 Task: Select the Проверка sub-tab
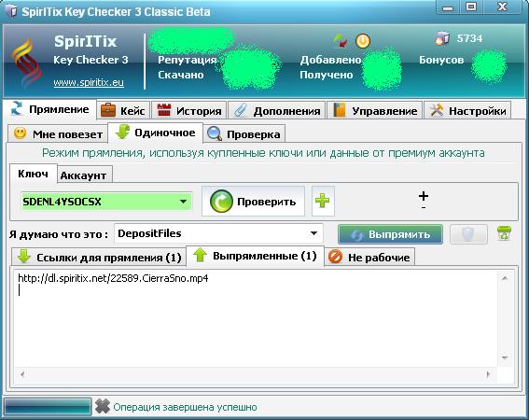pos(244,133)
